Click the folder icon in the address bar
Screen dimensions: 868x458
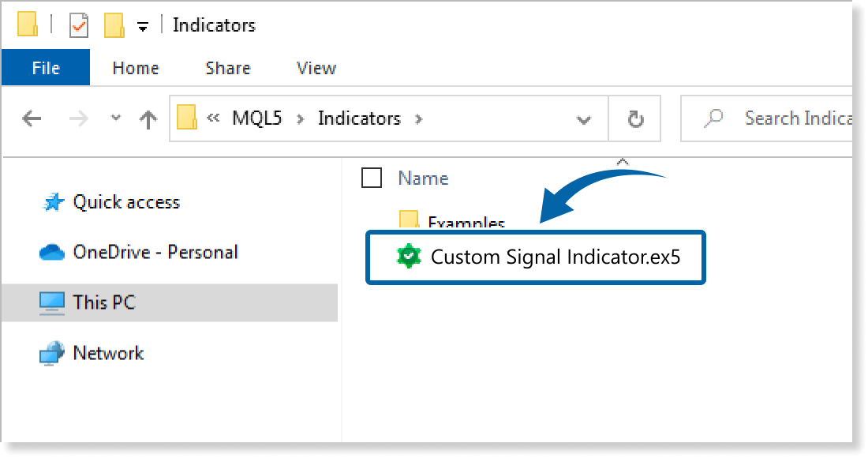click(186, 118)
